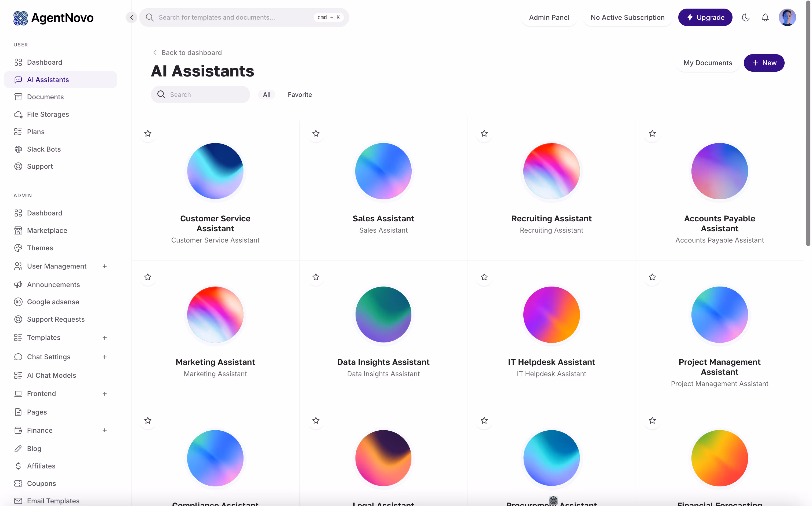Viewport: 812px width, 506px height.
Task: Click the Admin Panel button
Action: click(549, 17)
